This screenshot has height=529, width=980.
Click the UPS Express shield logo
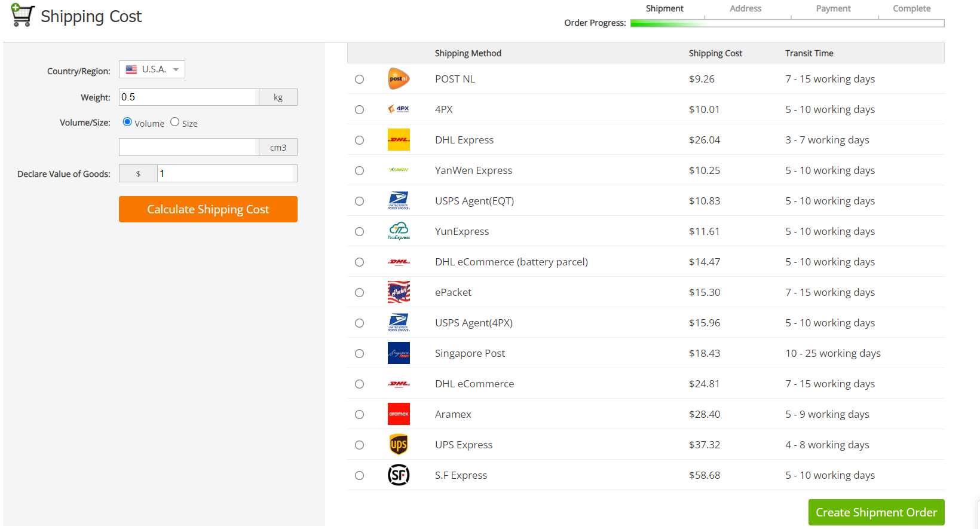click(x=399, y=445)
